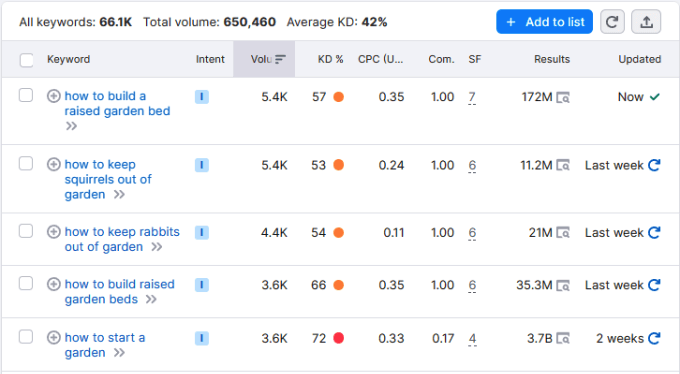The height and width of the screenshot is (374, 680).
Task: Toggle the select-all checkbox in table header
Action: (x=26, y=60)
